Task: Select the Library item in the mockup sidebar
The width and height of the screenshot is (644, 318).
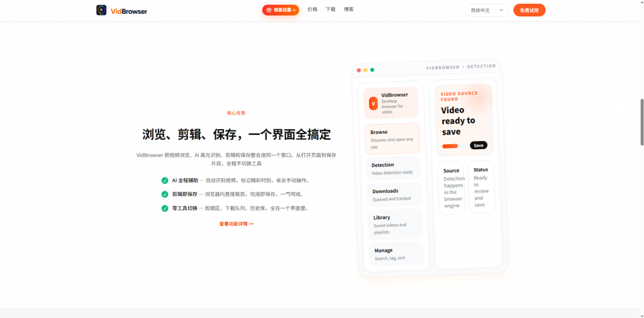Action: pyautogui.click(x=395, y=224)
